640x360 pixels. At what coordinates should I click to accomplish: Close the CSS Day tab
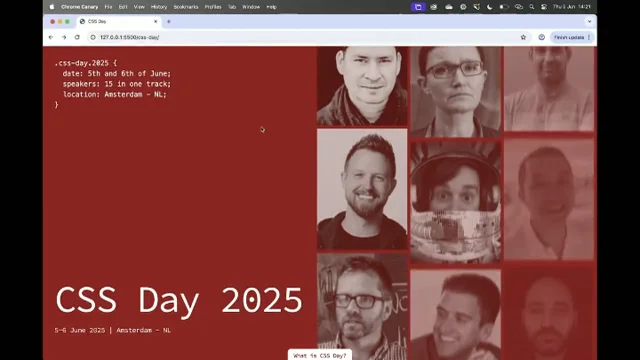tap(156, 22)
